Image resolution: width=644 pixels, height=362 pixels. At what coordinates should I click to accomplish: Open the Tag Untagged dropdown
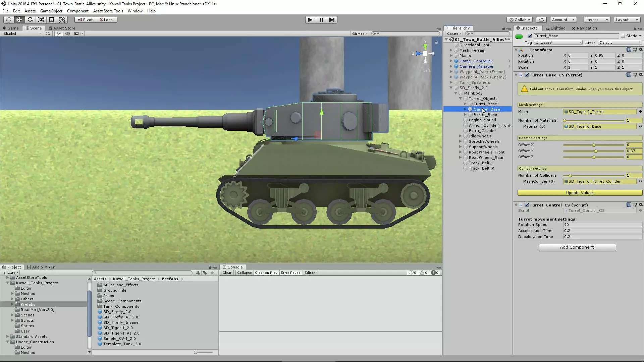point(558,43)
